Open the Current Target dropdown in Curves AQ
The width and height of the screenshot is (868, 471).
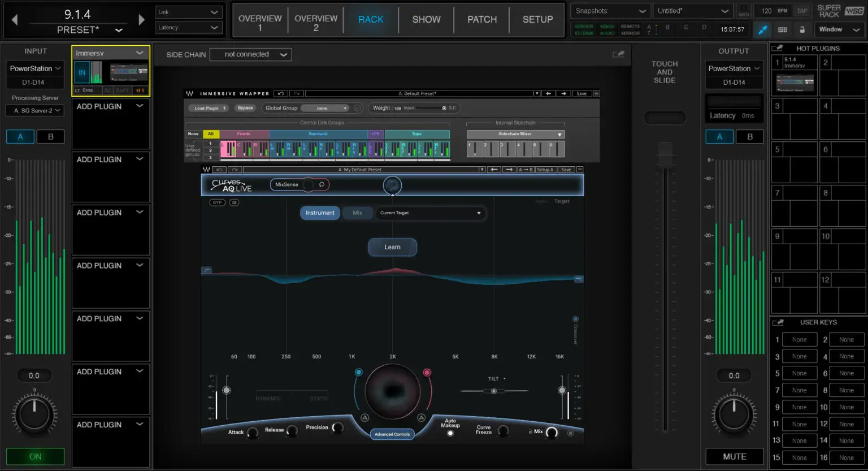tap(431, 213)
